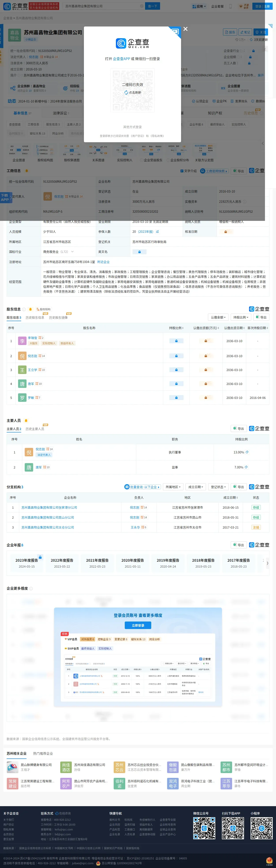
Task: Click 批量查询·以下企业 button
Action: 143,487
